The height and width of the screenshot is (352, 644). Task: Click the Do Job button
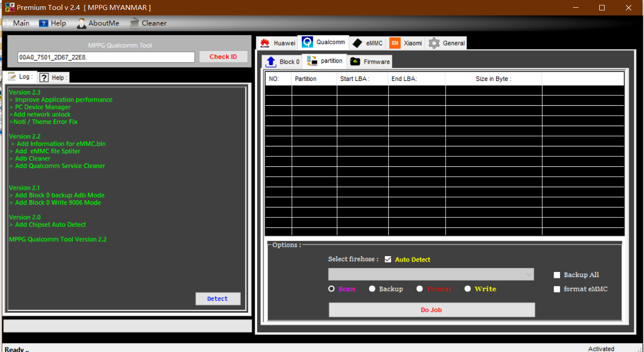point(432,310)
